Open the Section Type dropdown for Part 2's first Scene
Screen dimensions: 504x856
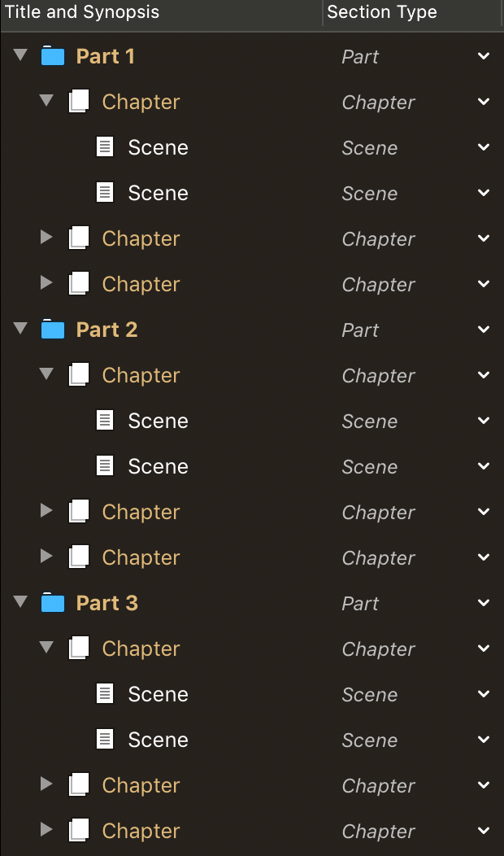coord(484,421)
